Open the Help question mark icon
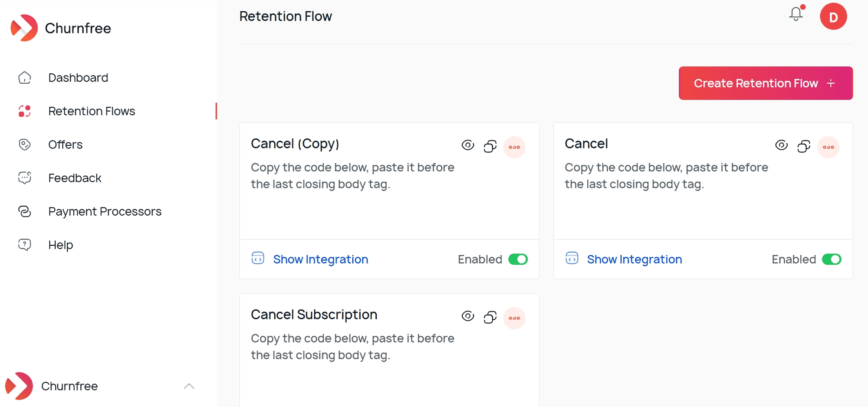Image resolution: width=868 pixels, height=407 pixels. coord(25,244)
